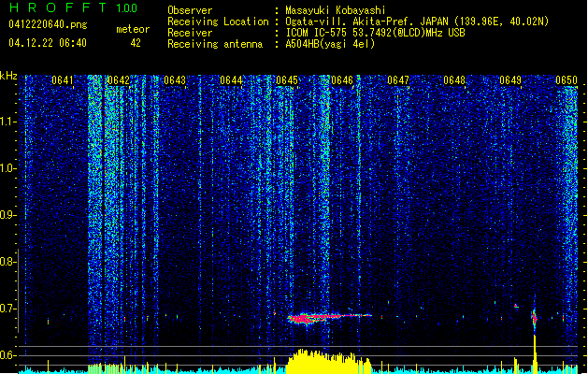Select observer name Masayuki Kobayashi
This screenshot has height=374, width=588.
coord(336,10)
